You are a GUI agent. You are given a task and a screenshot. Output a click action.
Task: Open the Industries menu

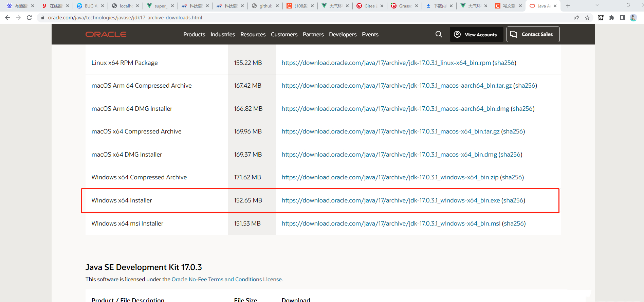tap(223, 34)
